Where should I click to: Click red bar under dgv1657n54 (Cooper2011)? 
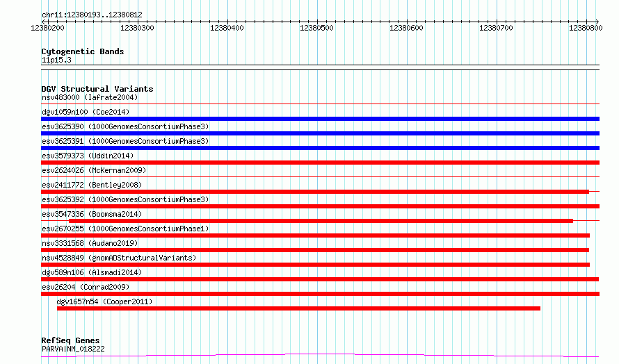(298, 308)
